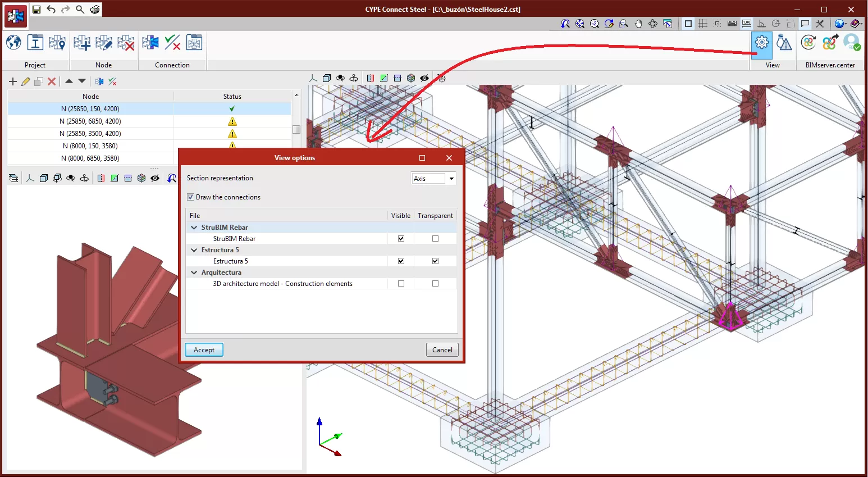Move selected node down in list

point(82,81)
